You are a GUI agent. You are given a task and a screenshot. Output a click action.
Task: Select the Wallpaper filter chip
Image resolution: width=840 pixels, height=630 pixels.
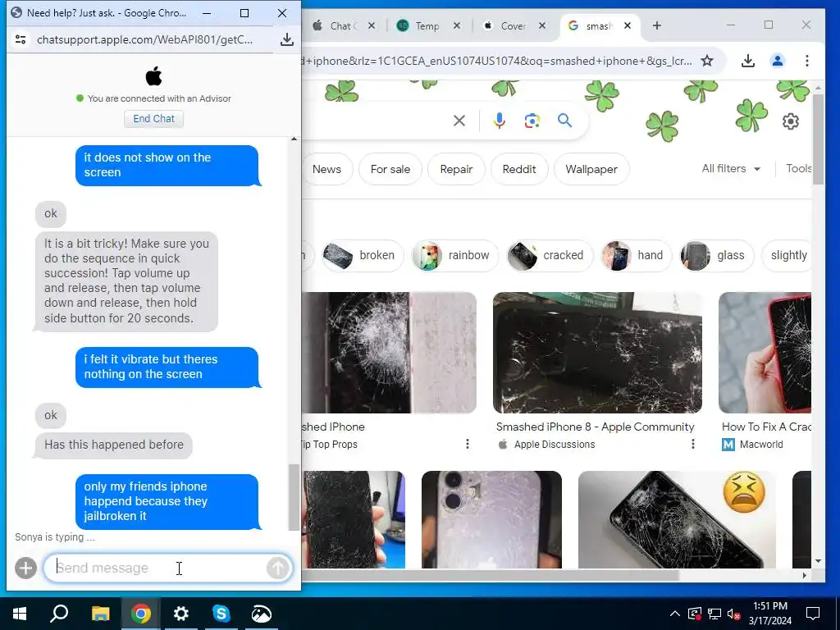tap(591, 169)
